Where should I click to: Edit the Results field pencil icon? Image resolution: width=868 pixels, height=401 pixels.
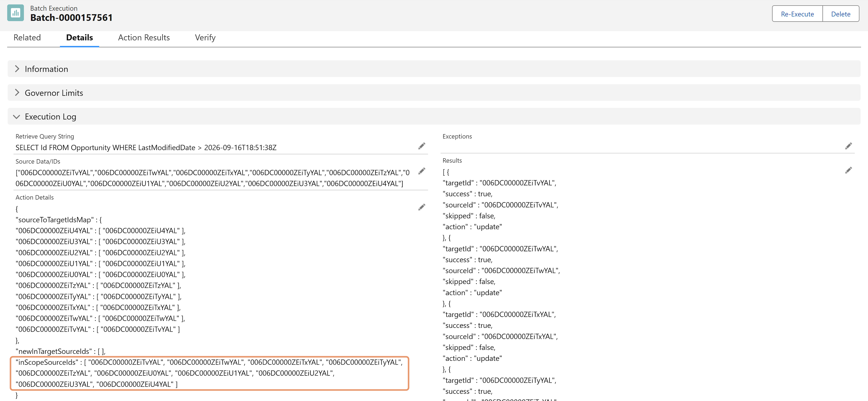coord(849,170)
